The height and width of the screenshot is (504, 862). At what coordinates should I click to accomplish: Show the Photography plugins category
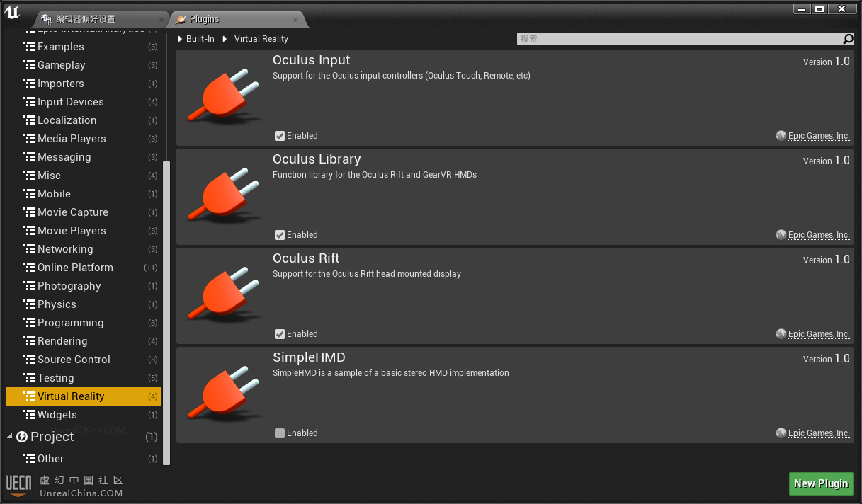[84, 286]
